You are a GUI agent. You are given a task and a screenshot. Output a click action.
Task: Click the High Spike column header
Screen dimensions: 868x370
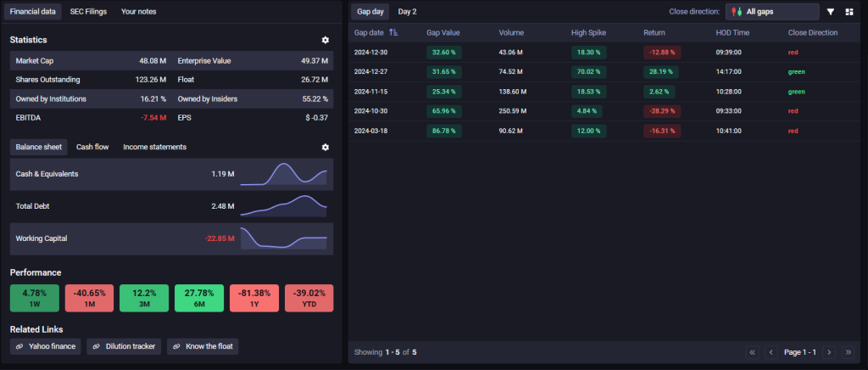(588, 33)
